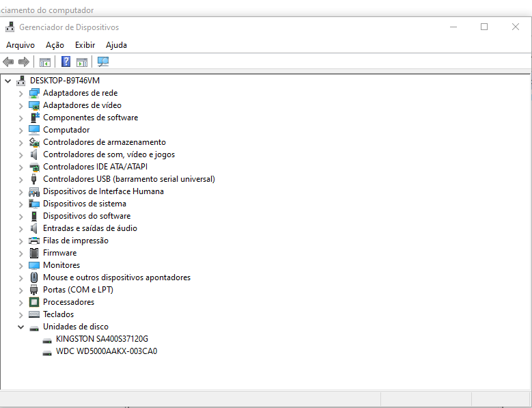Select Controladores de som, vídeo e jogos label
Image resolution: width=532 pixels, height=408 pixels.
[109, 154]
